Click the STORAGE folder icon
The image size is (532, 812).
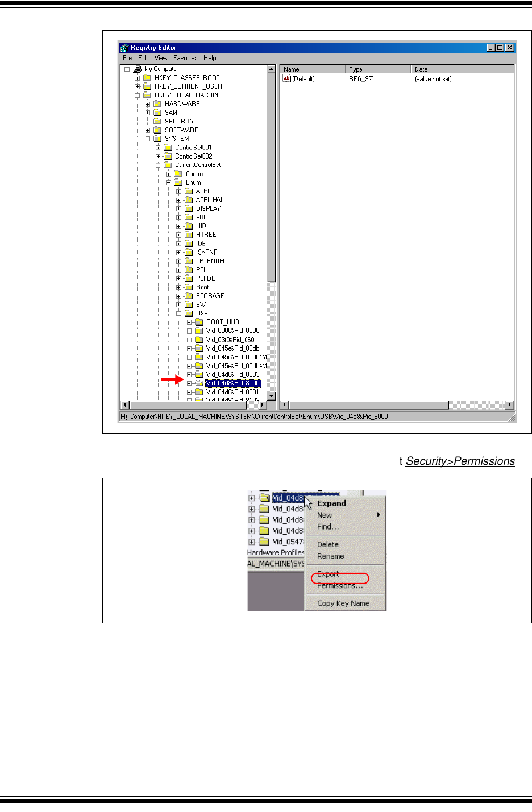coord(189,296)
